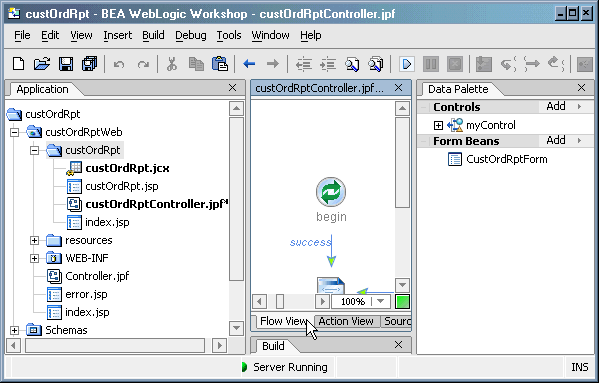Image resolution: width=599 pixels, height=383 pixels.
Task: Click the Undo toolbar icon
Action: click(119, 64)
